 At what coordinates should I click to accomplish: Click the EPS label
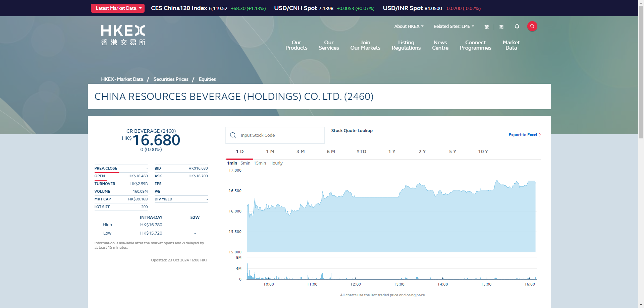(158, 184)
